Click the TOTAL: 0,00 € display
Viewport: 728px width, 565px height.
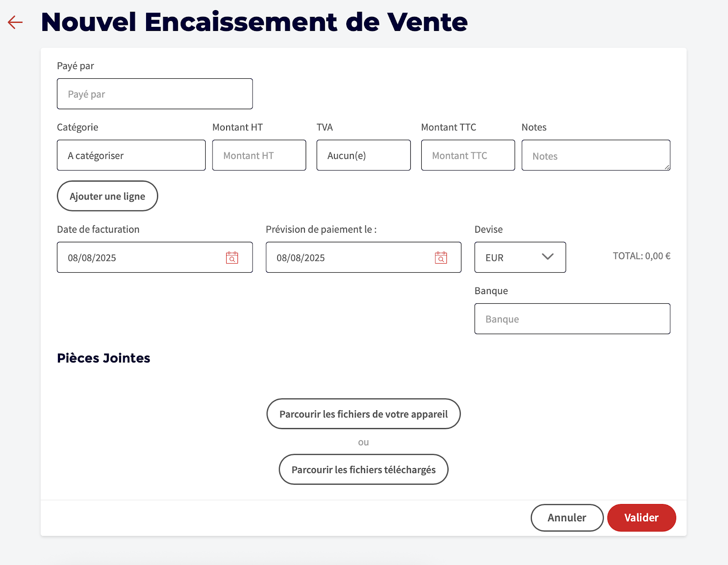click(642, 256)
